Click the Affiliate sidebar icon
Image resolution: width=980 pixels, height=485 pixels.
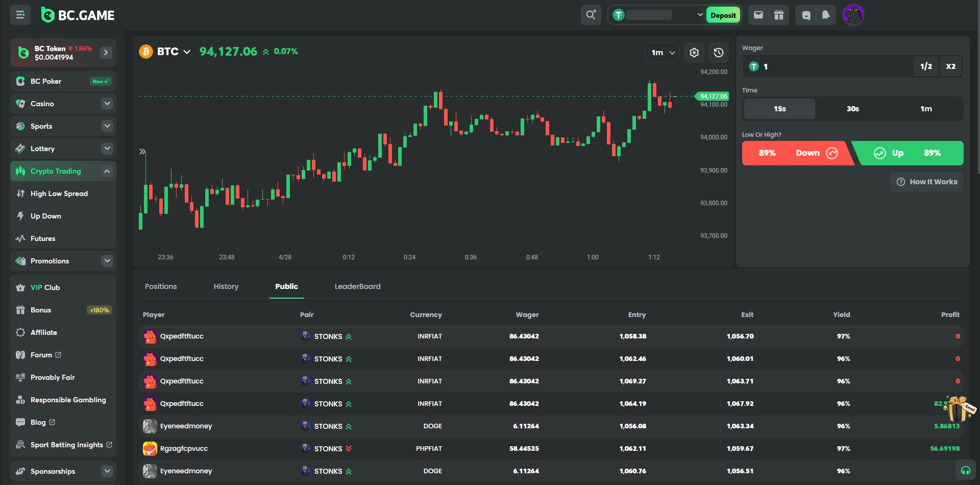[x=20, y=332]
